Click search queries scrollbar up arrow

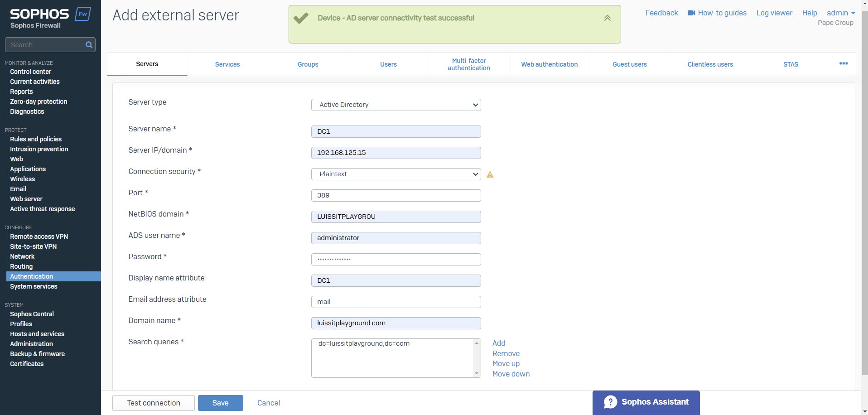477,343
